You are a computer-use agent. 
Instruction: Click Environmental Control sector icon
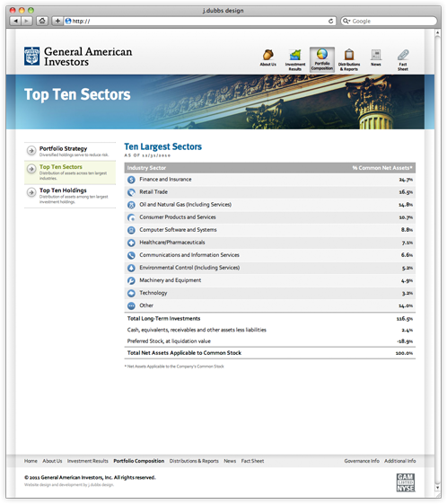(131, 268)
